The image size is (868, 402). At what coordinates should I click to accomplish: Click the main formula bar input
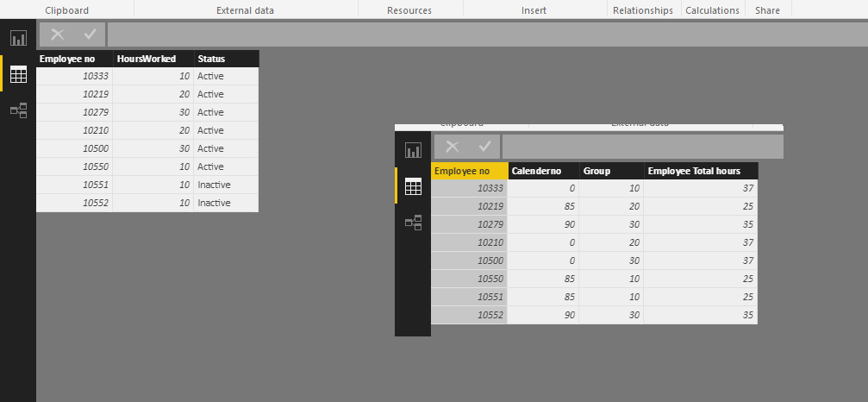pos(488,35)
